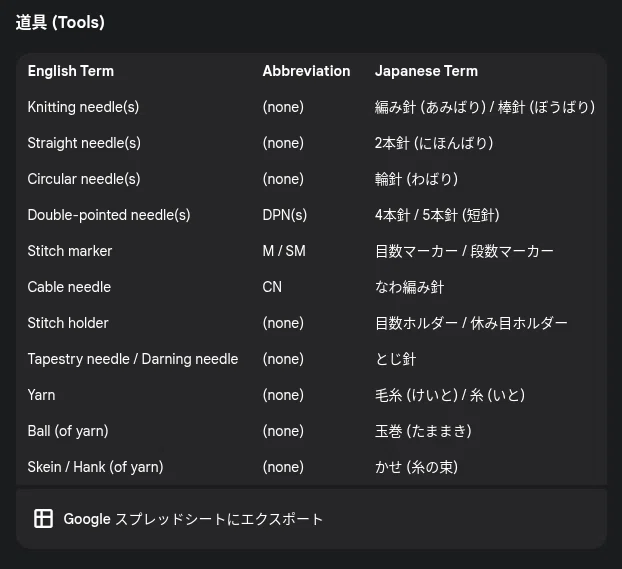Select the 'Knitting needle(s)' cell
Viewport: 622px width, 569px height.
point(83,107)
